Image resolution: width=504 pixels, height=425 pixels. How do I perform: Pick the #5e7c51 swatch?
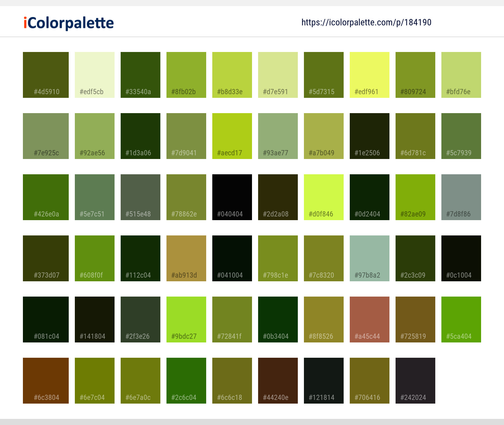point(95,197)
